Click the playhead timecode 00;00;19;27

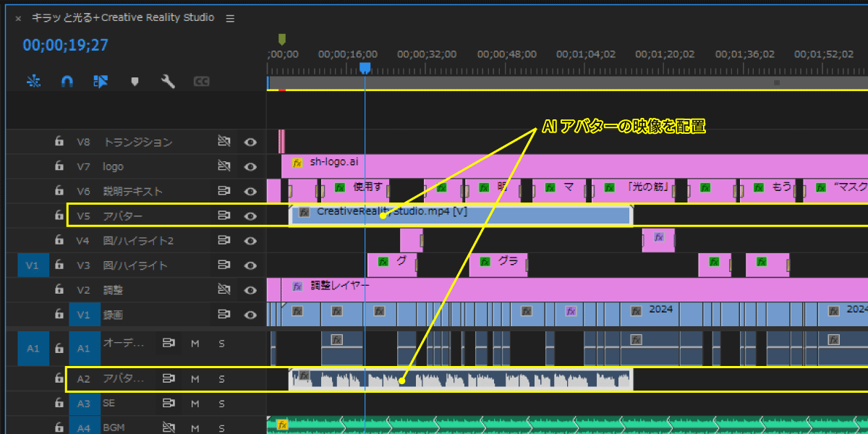pos(65,46)
